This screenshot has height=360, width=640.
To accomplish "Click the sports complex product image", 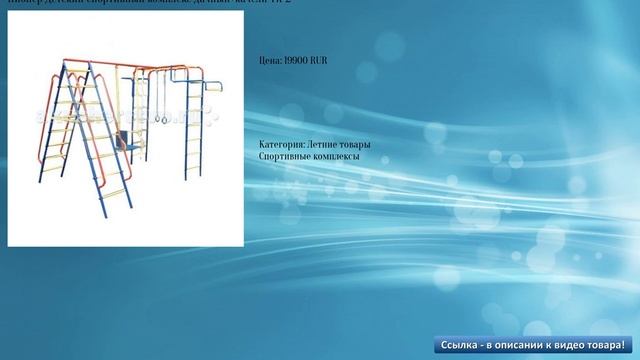I will pos(126,129).
